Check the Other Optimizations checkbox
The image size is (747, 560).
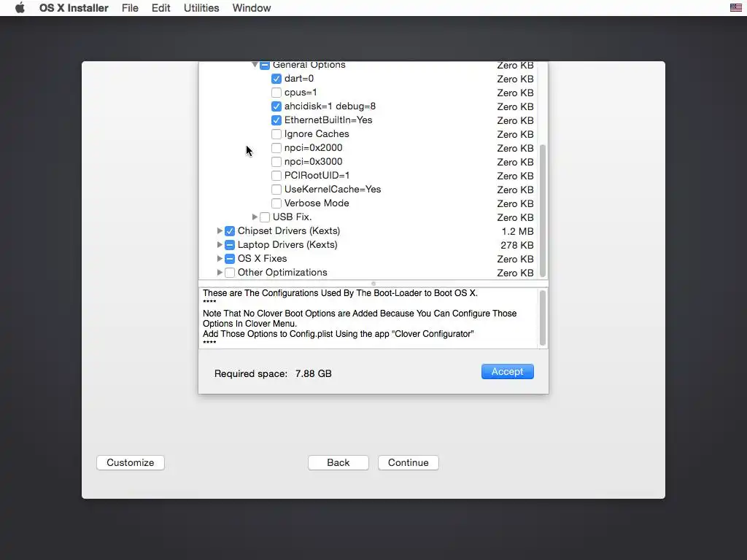230,273
